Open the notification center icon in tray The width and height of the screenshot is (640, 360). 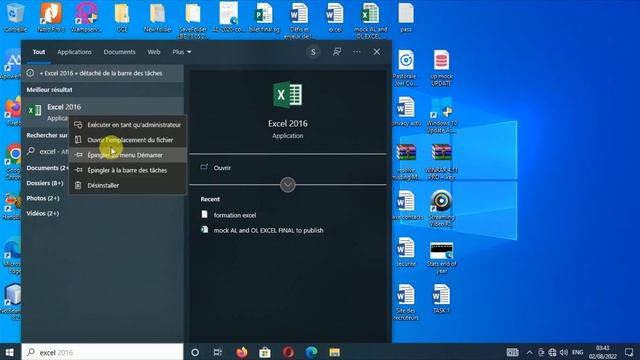(x=629, y=352)
